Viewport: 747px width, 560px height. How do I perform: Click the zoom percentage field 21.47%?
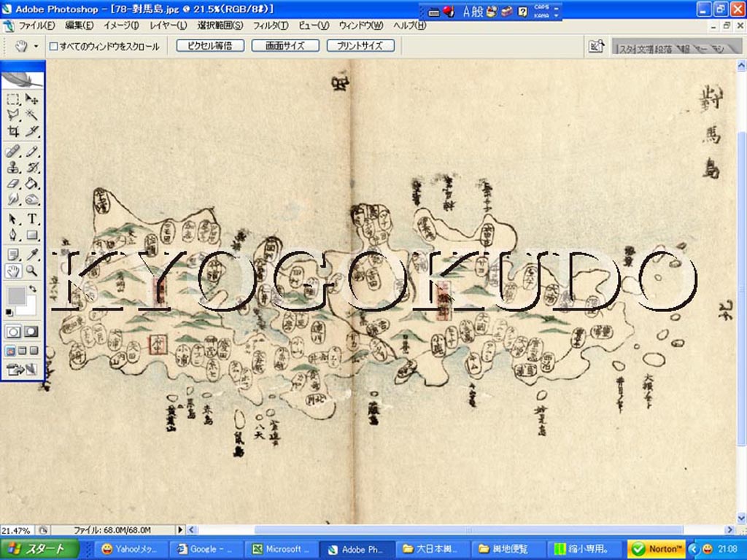(x=18, y=530)
